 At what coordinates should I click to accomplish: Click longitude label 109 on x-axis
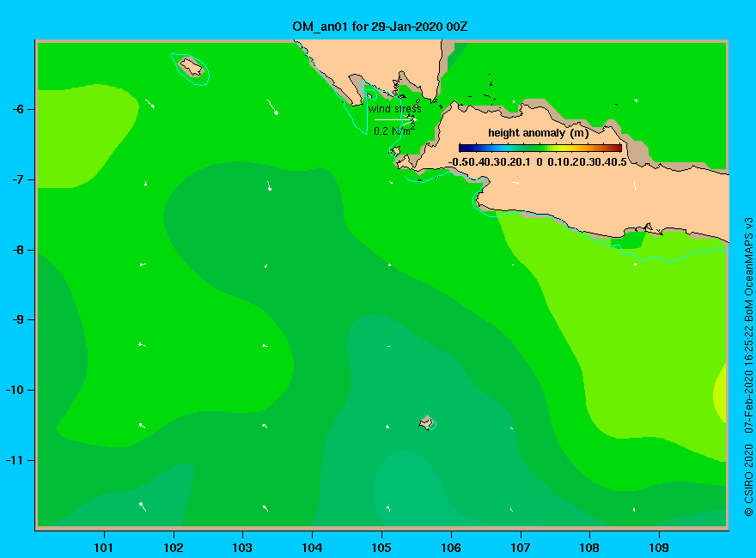point(659,548)
